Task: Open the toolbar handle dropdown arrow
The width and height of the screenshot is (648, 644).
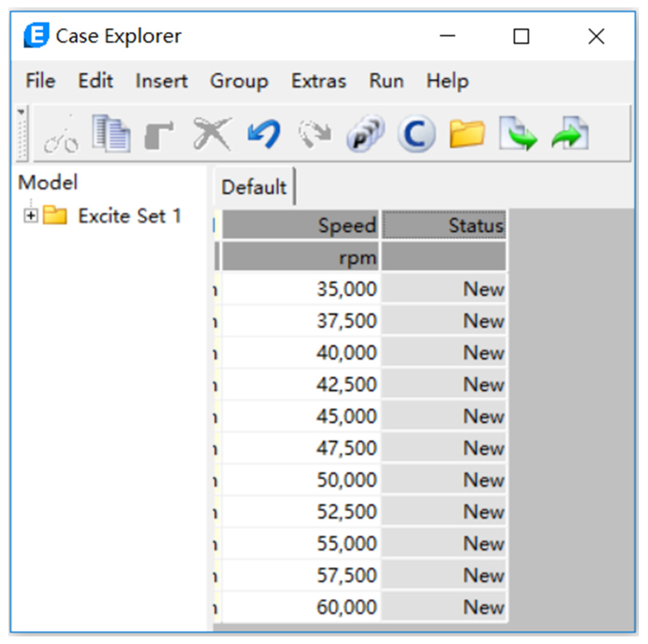Action: point(21,112)
